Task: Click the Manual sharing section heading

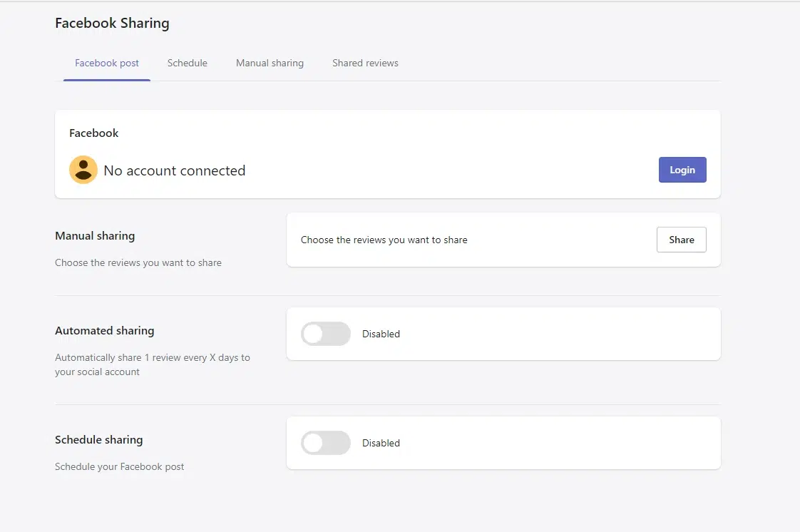Action: point(95,235)
